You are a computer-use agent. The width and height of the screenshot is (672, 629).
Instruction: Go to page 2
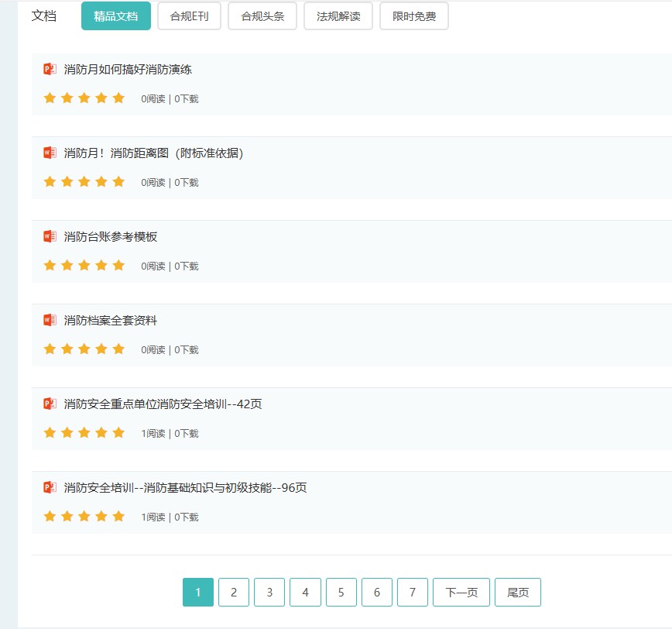pyautogui.click(x=234, y=592)
